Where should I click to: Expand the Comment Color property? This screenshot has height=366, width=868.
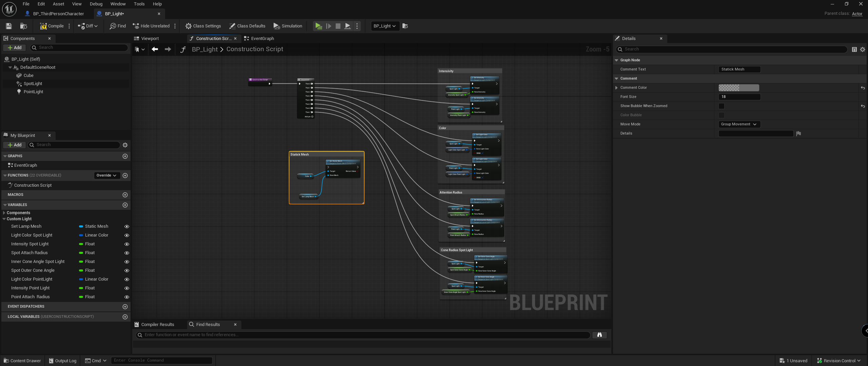[x=616, y=88]
